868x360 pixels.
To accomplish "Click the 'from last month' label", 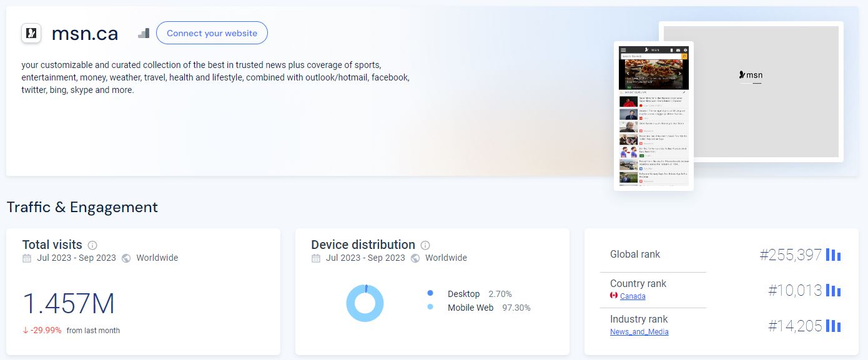I will pyautogui.click(x=93, y=330).
